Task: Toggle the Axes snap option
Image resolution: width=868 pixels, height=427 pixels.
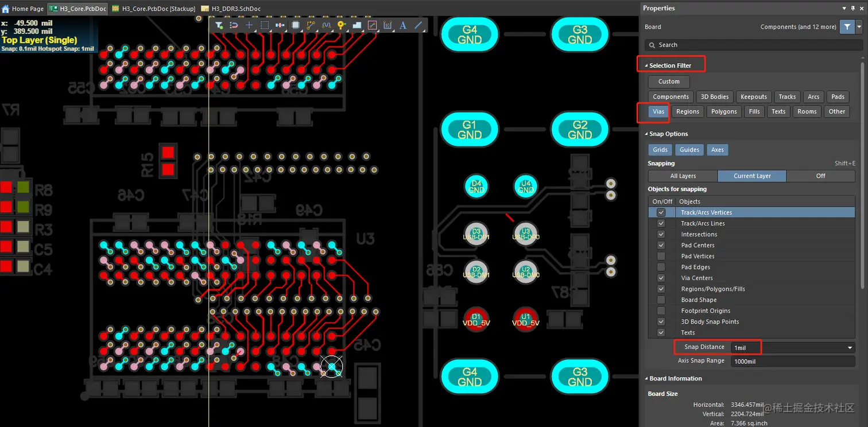Action: point(718,150)
